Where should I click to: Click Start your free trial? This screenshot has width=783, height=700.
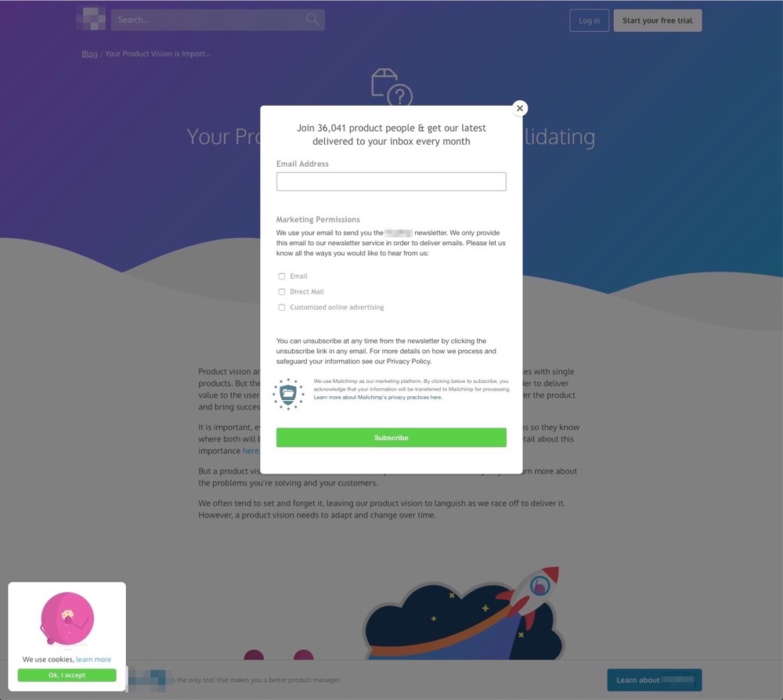tap(657, 20)
